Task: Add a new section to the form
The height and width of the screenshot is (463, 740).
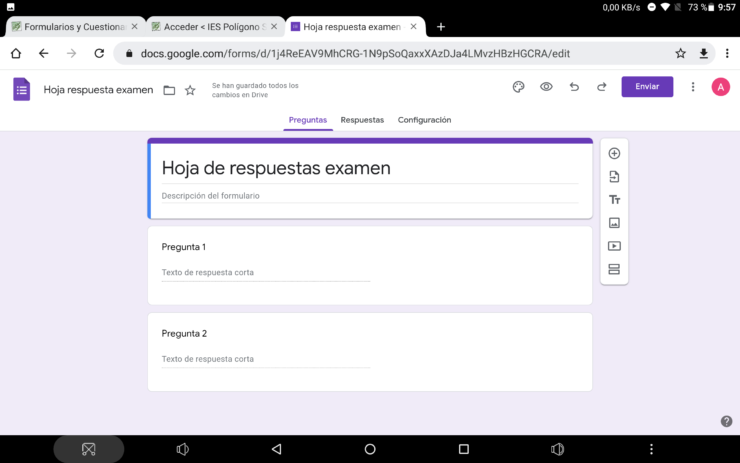Action: click(614, 269)
